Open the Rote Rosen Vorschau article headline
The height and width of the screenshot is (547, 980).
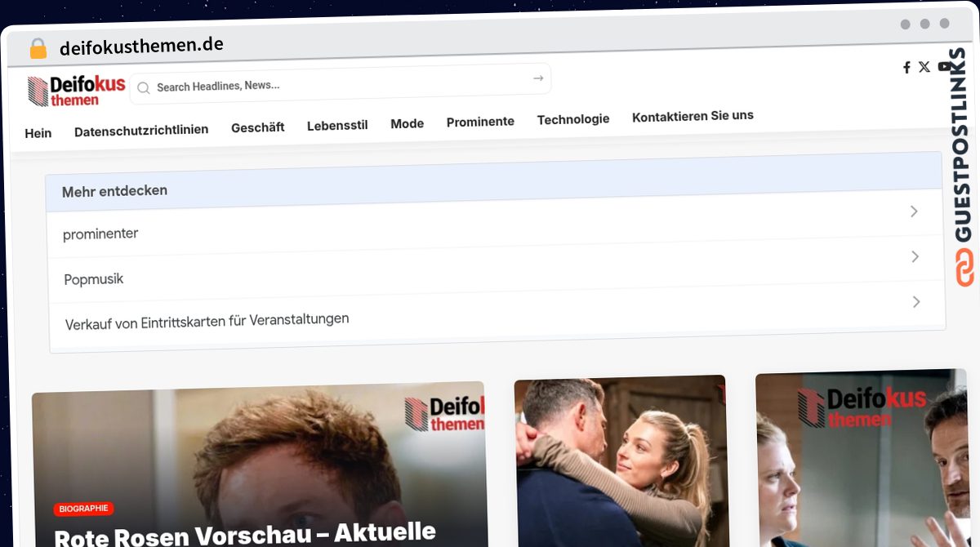(x=245, y=535)
